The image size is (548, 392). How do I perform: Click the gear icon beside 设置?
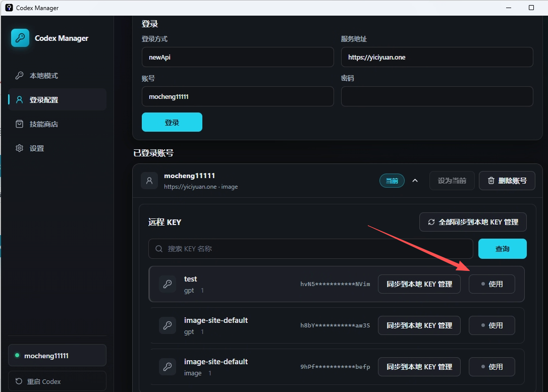click(20, 148)
